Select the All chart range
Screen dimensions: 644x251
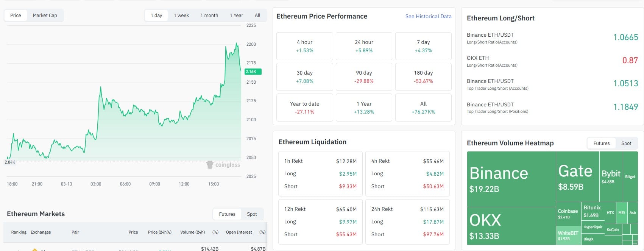(x=257, y=15)
